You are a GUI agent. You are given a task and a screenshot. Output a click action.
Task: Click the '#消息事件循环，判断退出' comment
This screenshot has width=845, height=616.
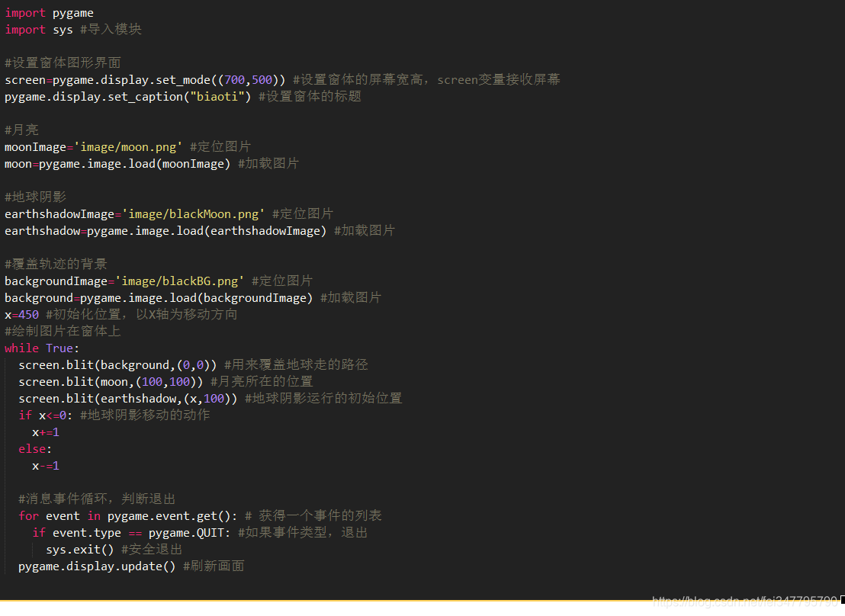tap(97, 499)
